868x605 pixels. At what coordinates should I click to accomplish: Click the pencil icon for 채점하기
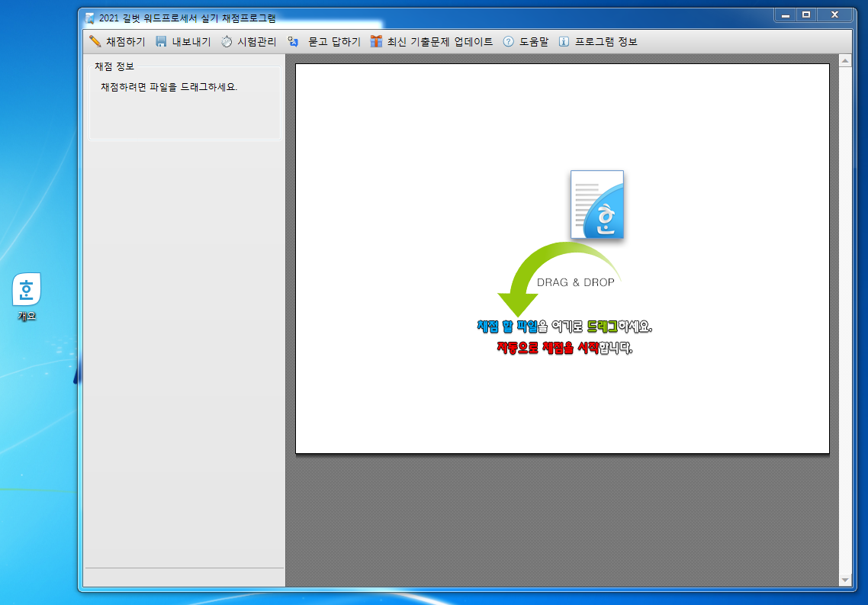[95, 41]
